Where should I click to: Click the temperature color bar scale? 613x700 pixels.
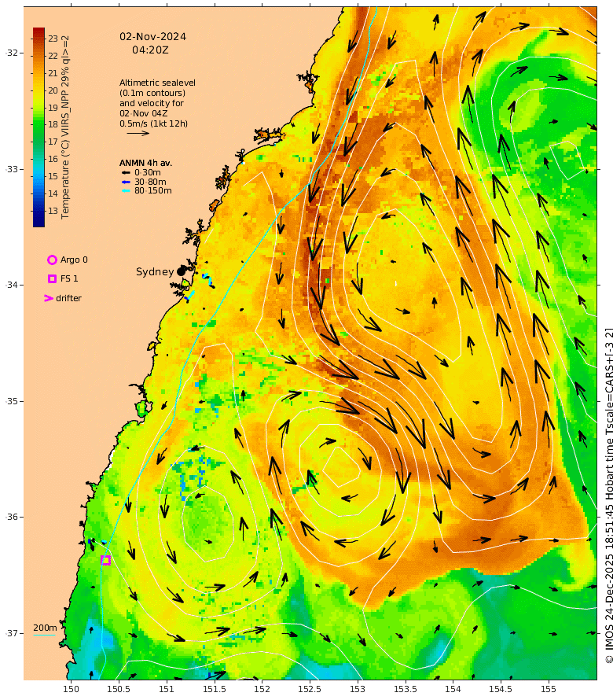39,127
